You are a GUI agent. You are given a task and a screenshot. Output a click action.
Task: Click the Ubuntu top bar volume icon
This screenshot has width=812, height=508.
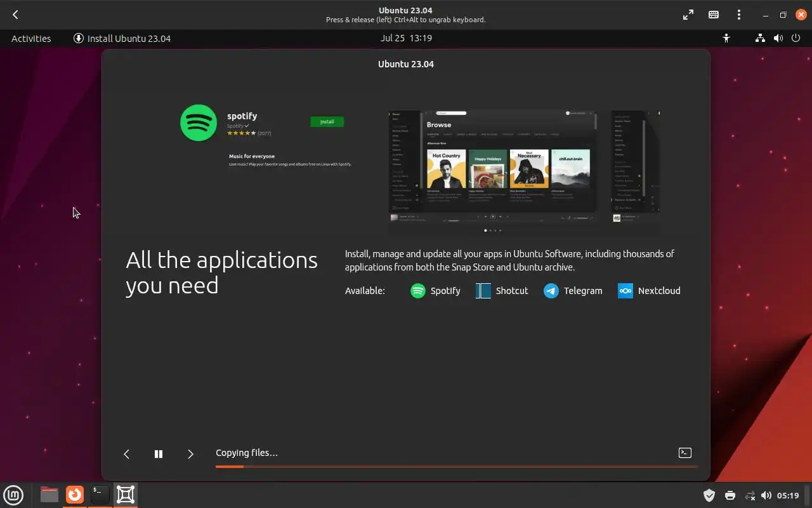click(778, 38)
